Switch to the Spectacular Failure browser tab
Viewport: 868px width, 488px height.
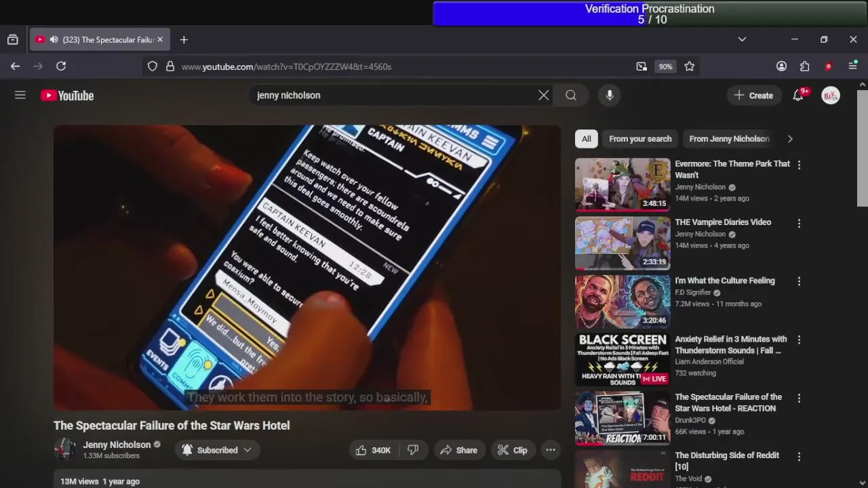tap(100, 40)
